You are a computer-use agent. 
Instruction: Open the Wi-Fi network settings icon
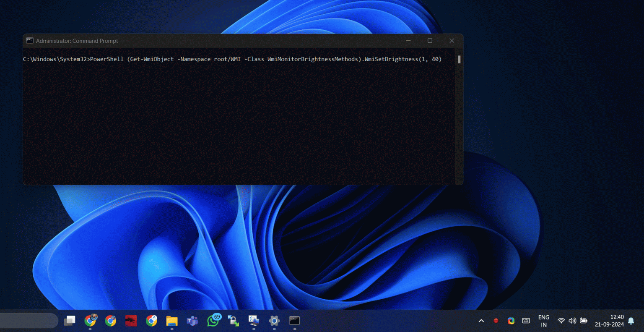point(561,321)
